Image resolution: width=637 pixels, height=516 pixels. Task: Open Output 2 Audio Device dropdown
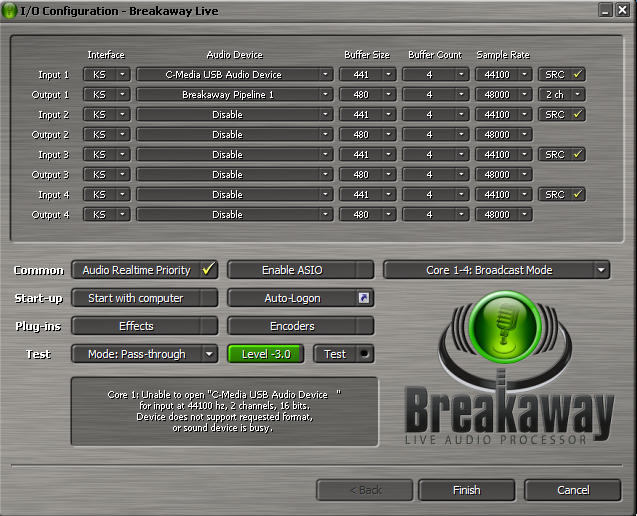pyautogui.click(x=234, y=134)
